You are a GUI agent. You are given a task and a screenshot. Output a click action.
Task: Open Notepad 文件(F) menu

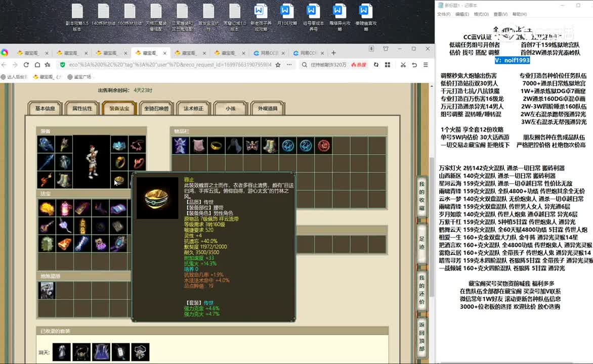(444, 14)
